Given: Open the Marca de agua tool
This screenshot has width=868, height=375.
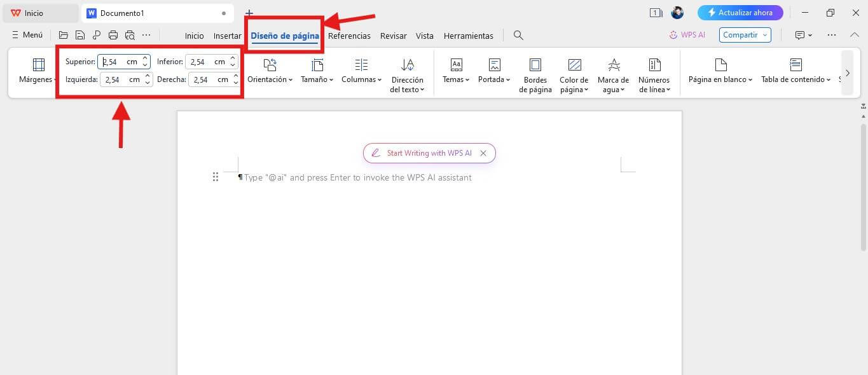Looking at the screenshot, I should [613, 71].
